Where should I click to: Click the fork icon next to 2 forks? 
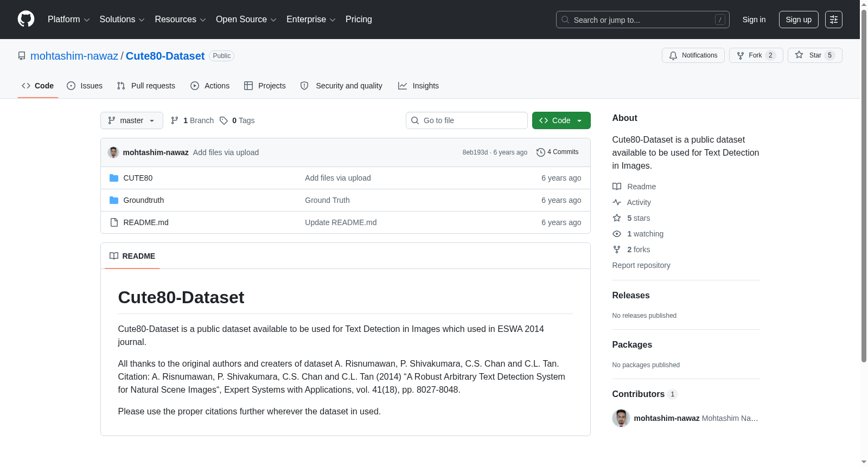(617, 250)
